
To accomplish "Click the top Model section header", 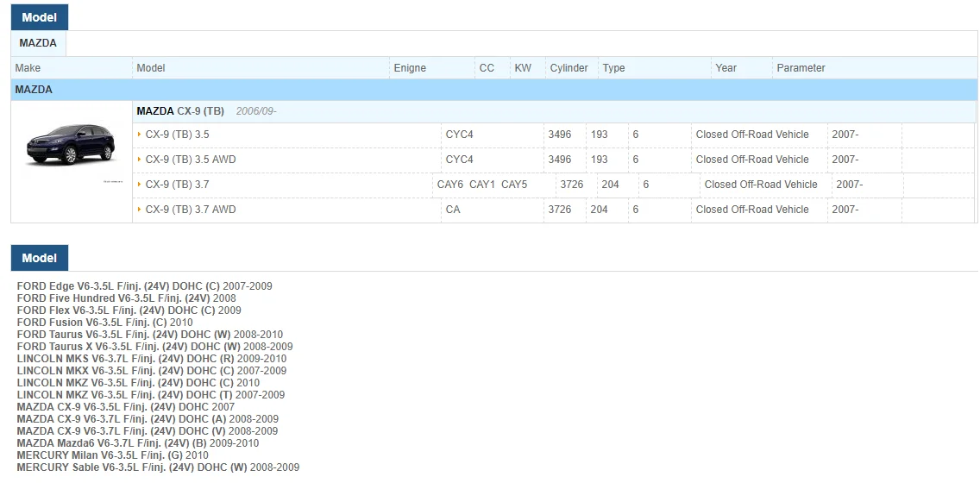I will [40, 17].
